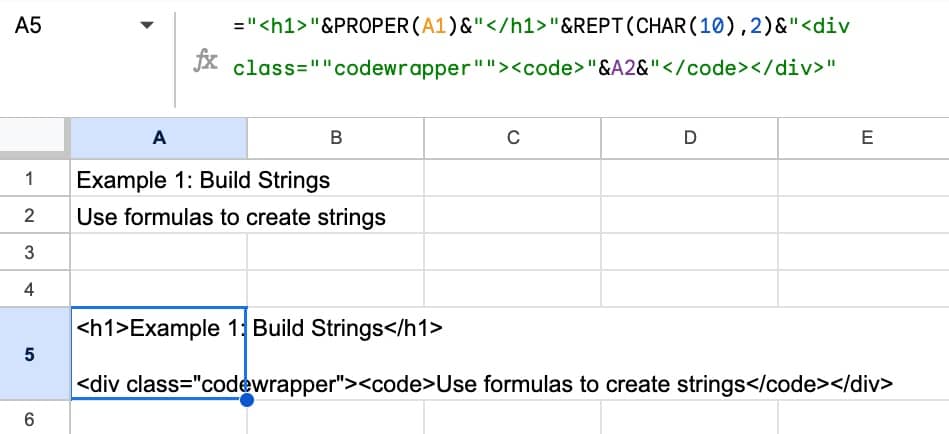Screen dimensions: 949x434
Task: Select column D header
Action: (689, 139)
